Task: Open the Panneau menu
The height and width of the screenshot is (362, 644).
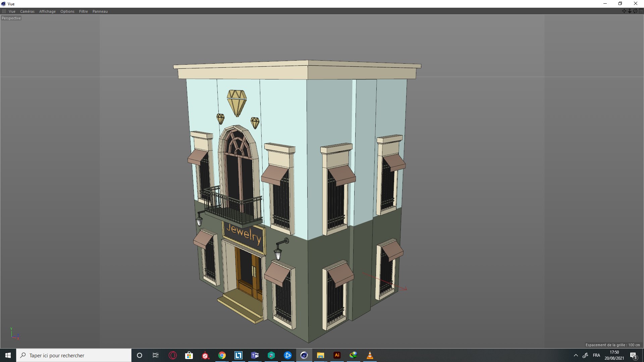Action: [x=100, y=11]
